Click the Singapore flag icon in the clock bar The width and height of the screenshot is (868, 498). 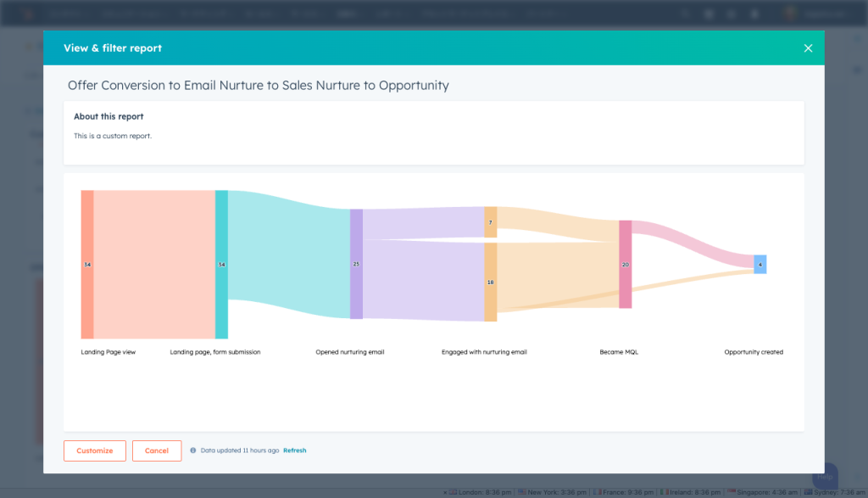[731, 491]
